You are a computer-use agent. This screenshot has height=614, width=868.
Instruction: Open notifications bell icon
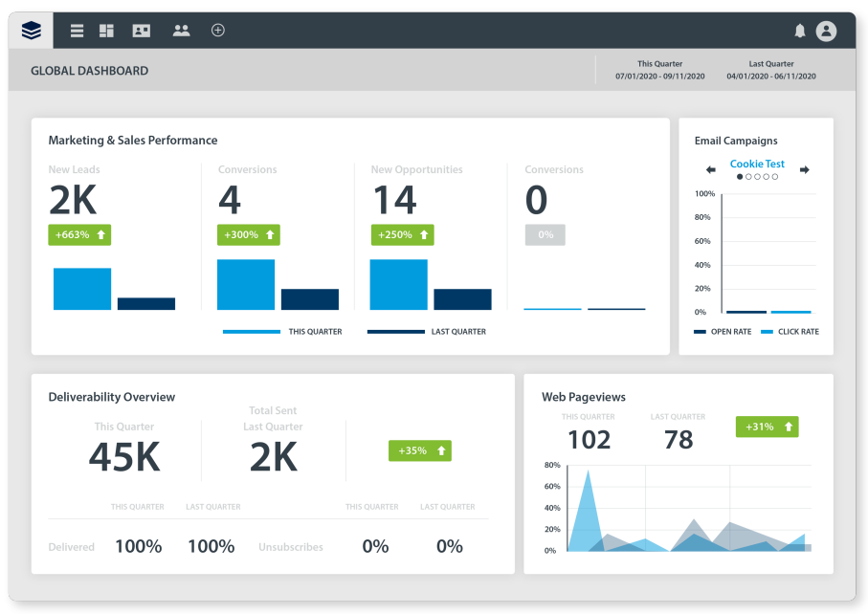800,31
